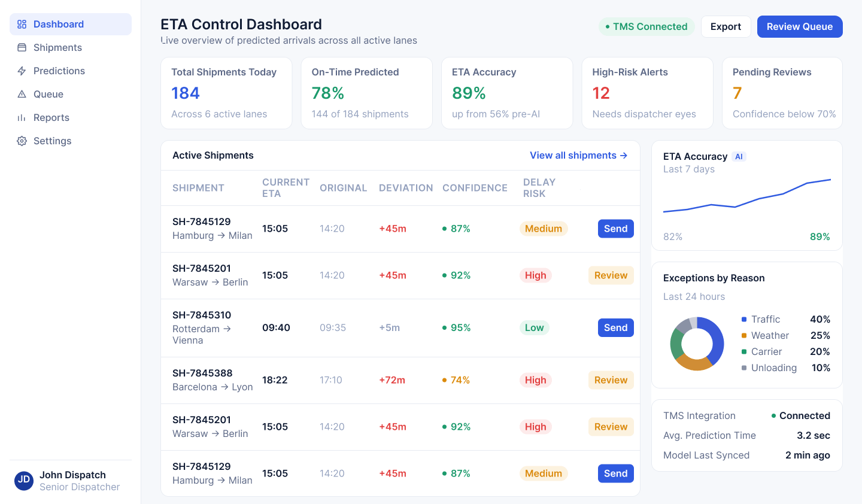Click the Last 24 hours label

[694, 297]
